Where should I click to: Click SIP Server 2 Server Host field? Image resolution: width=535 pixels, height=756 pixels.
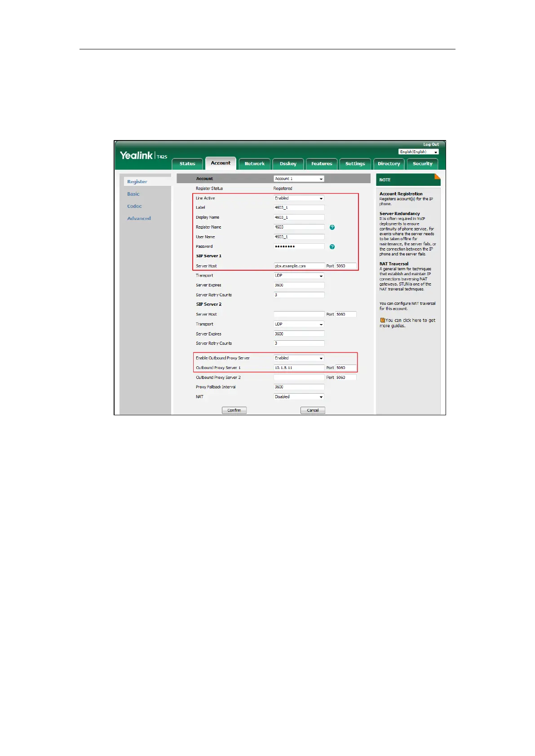[x=299, y=314]
